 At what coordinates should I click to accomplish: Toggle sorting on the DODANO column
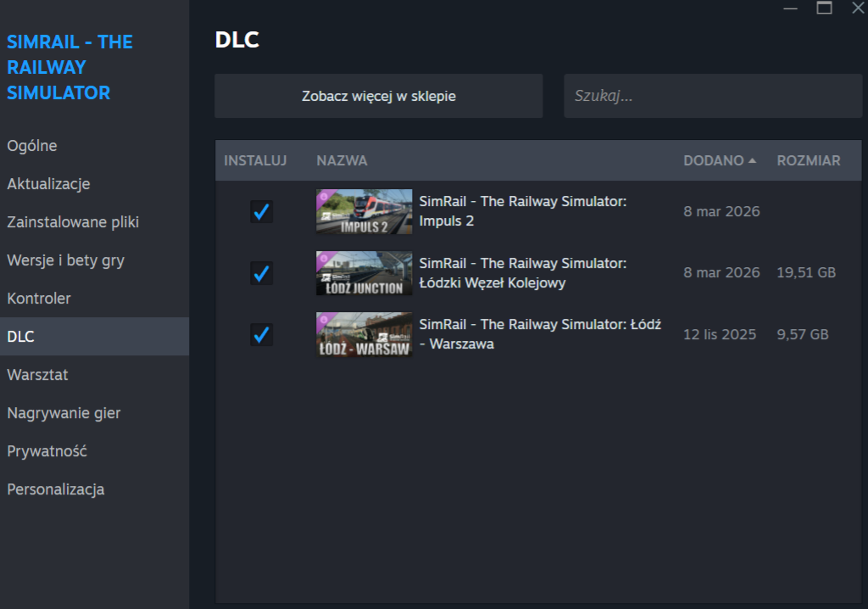[x=719, y=160]
